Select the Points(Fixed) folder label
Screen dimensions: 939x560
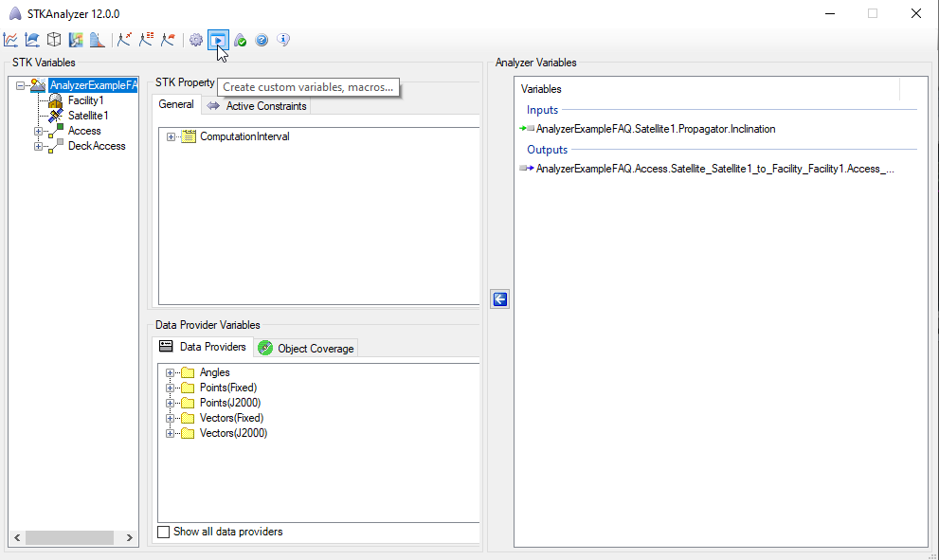tap(228, 388)
